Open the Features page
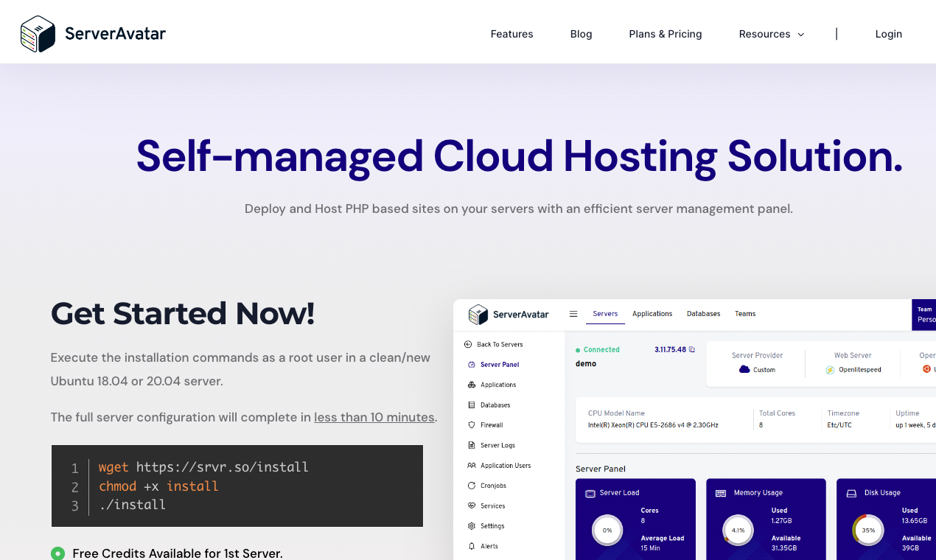Image resolution: width=936 pixels, height=560 pixels. tap(511, 34)
